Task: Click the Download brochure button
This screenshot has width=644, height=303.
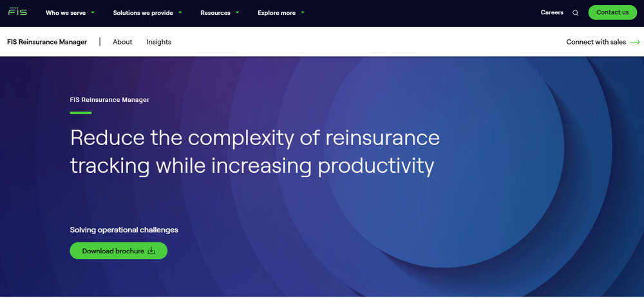Action: [118, 251]
